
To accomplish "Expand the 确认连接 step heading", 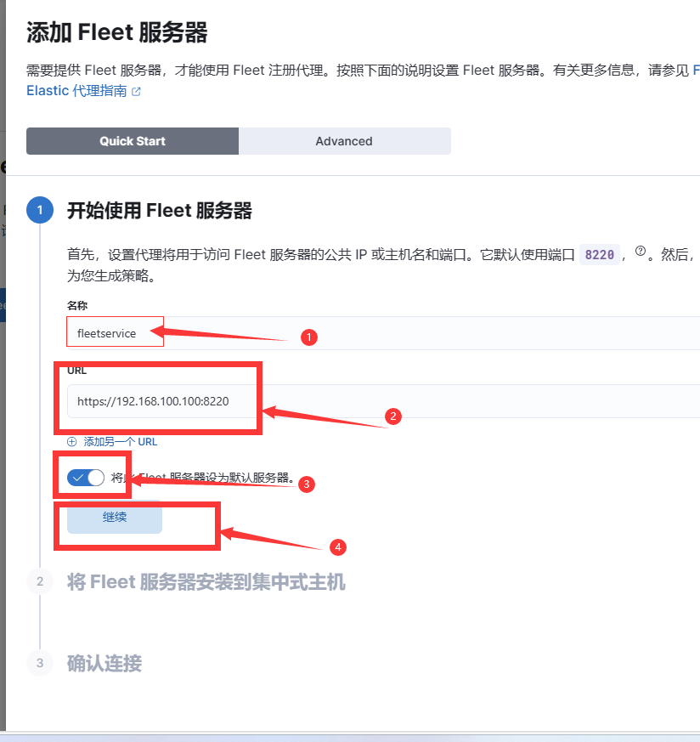I will pyautogui.click(x=104, y=664).
